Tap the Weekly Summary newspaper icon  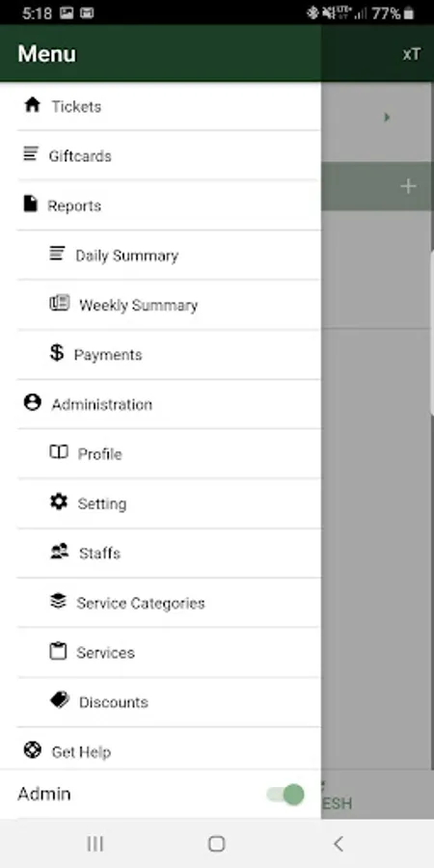[x=59, y=304]
